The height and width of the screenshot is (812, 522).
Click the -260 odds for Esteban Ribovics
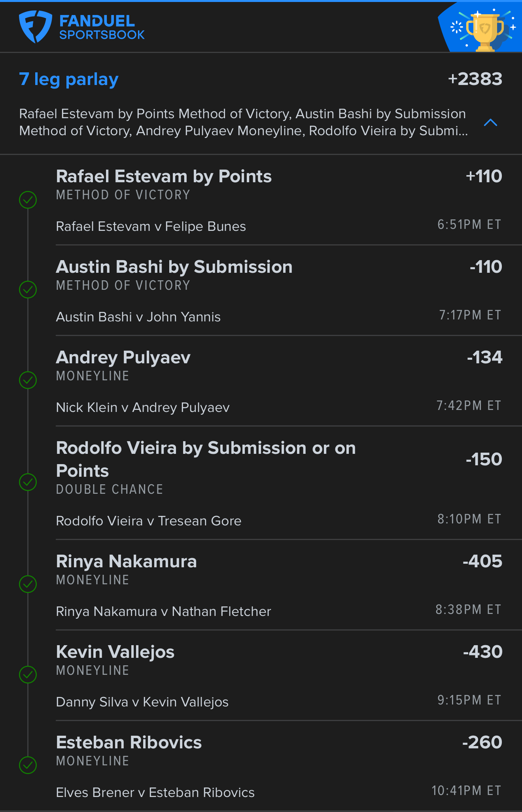(x=482, y=742)
